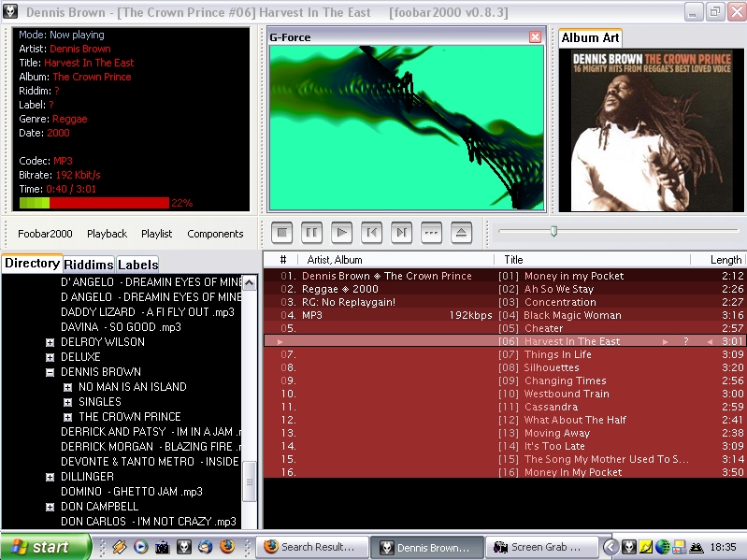Select DOMINO - GHETTO JAM .mp3
The width and height of the screenshot is (747, 560).
click(132, 492)
